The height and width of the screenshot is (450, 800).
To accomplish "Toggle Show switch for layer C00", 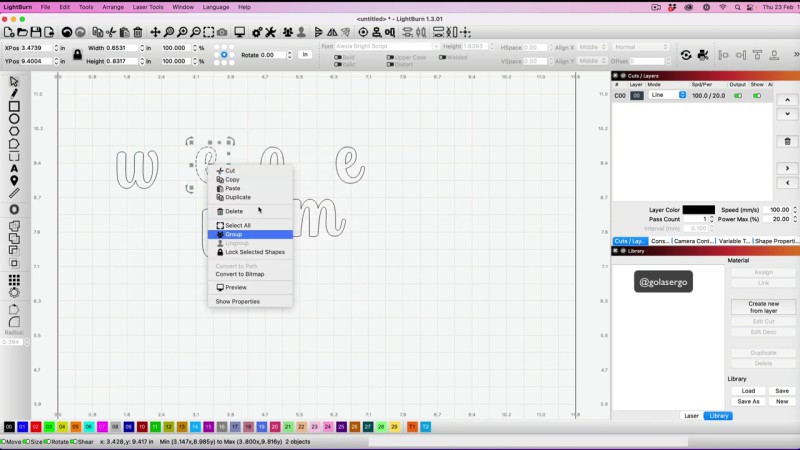I will pyautogui.click(x=755, y=95).
